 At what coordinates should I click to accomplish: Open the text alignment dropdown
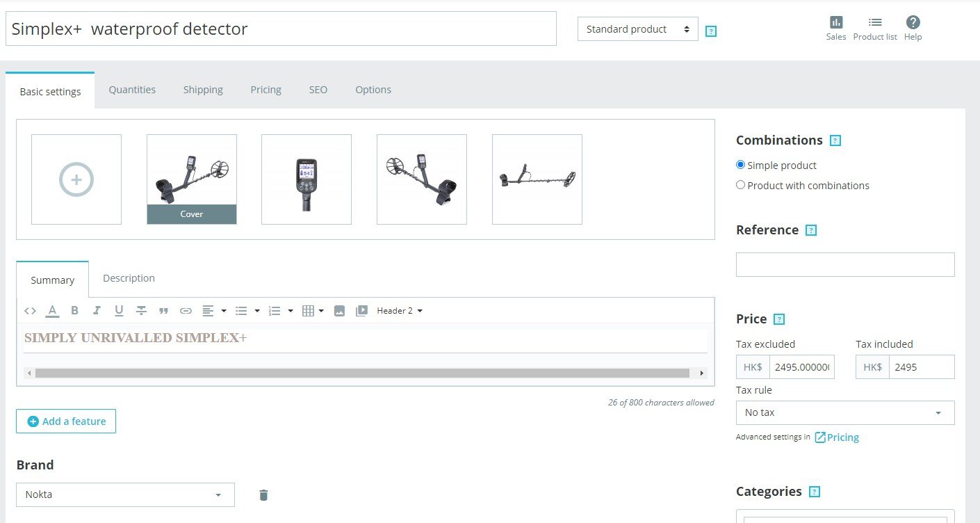[214, 311]
